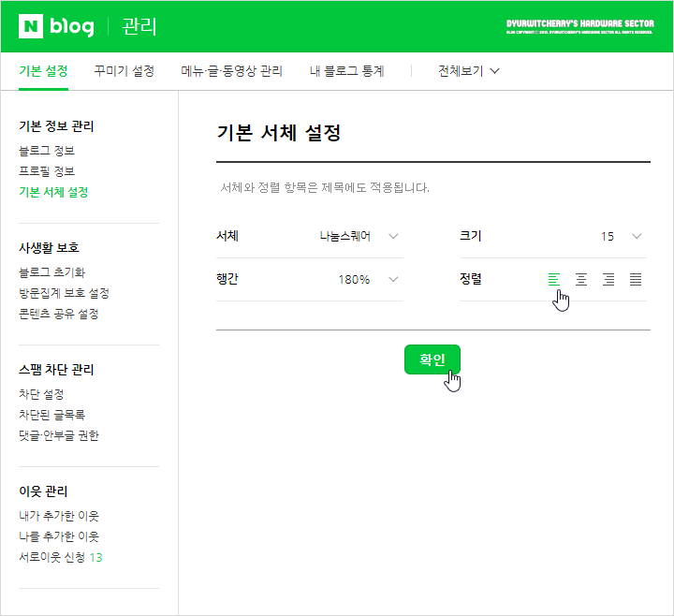This screenshot has width=674, height=616.
Task: Open 서로이웃 신청 13 link
Action: [61, 558]
